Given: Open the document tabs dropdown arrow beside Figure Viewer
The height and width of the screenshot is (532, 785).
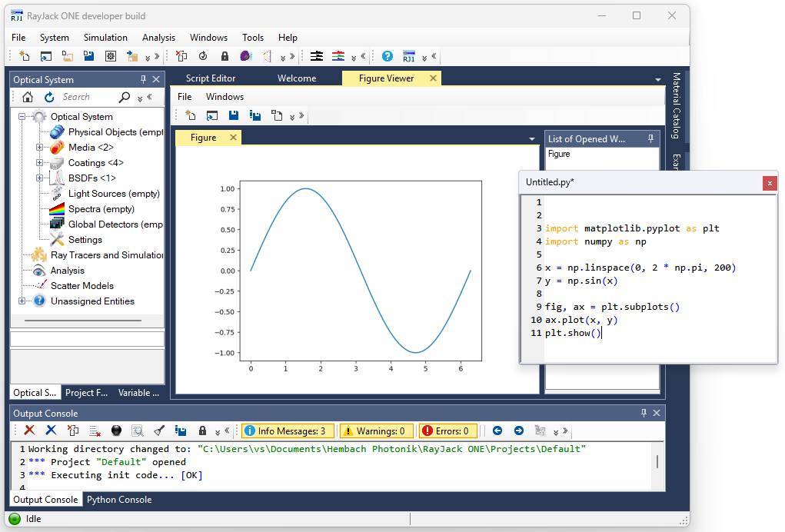Looking at the screenshot, I should [x=658, y=80].
